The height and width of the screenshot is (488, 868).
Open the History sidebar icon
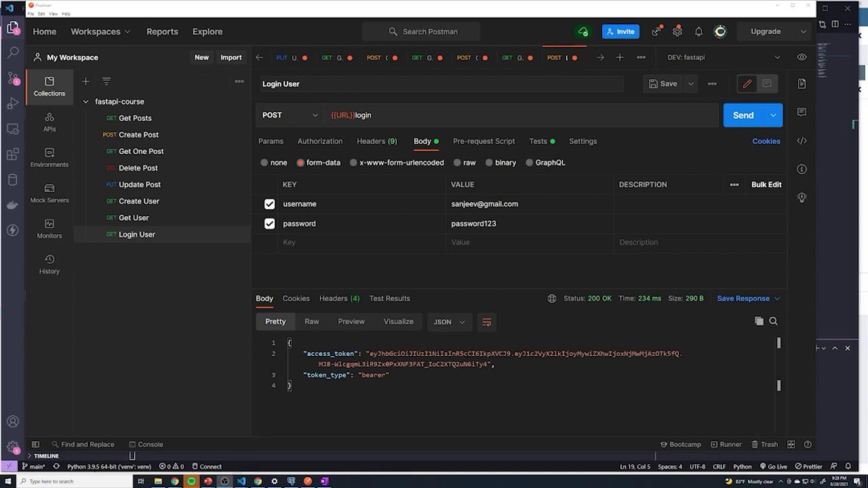coord(50,264)
